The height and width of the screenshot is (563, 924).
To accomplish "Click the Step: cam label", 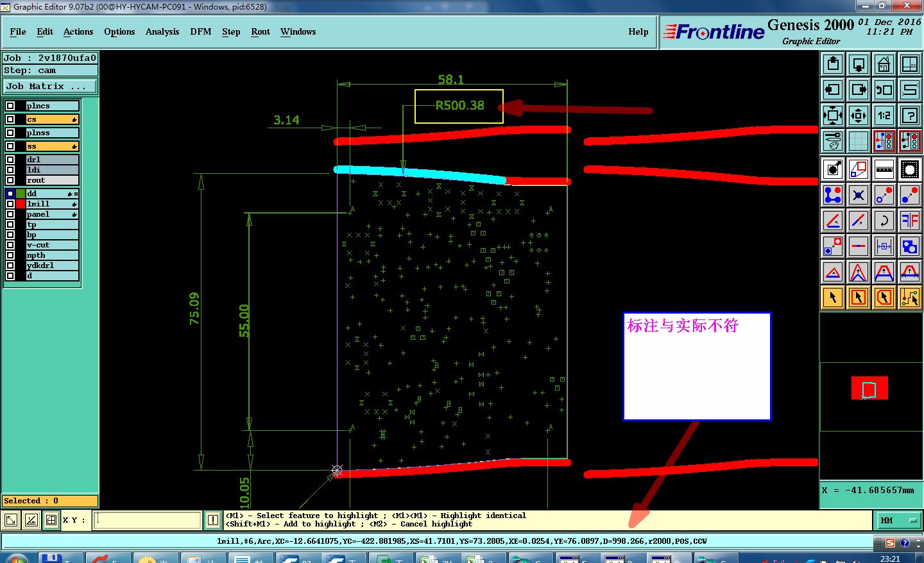I will tap(50, 71).
